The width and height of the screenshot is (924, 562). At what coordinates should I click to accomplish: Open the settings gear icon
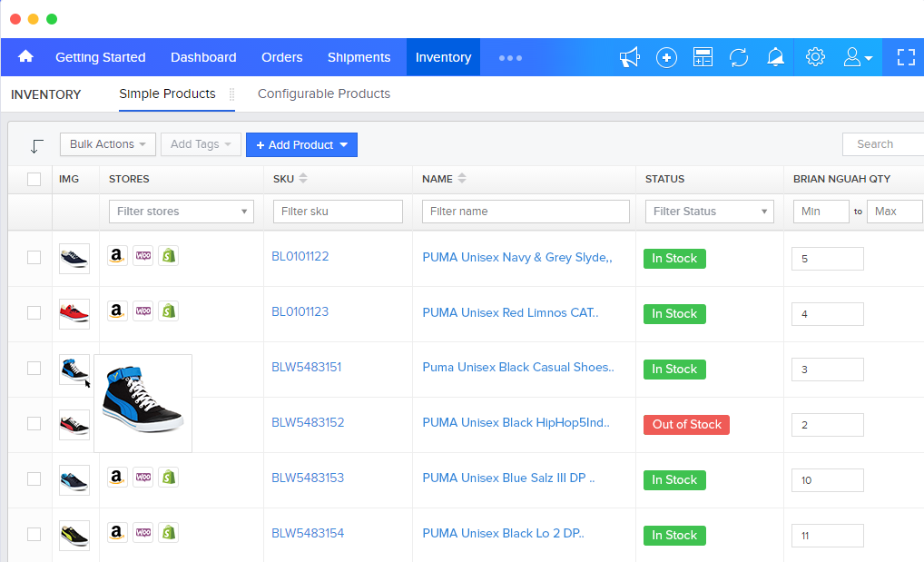click(x=815, y=57)
